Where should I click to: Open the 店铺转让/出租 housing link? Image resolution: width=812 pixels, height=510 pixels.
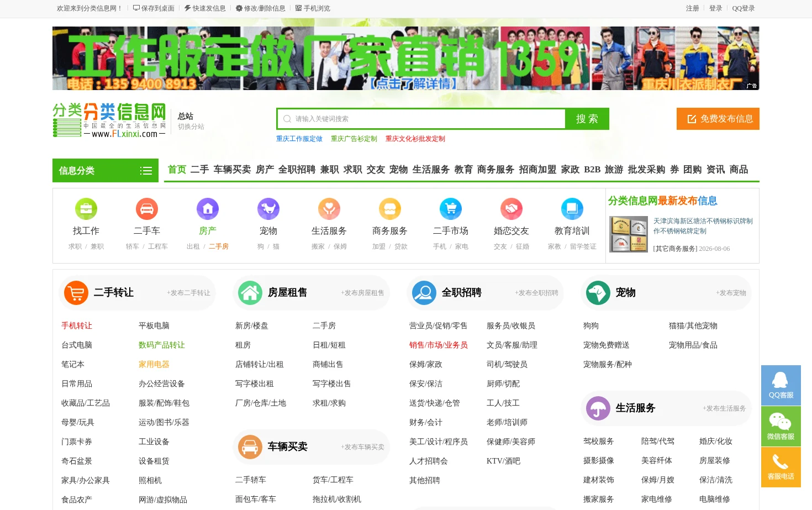(x=260, y=365)
